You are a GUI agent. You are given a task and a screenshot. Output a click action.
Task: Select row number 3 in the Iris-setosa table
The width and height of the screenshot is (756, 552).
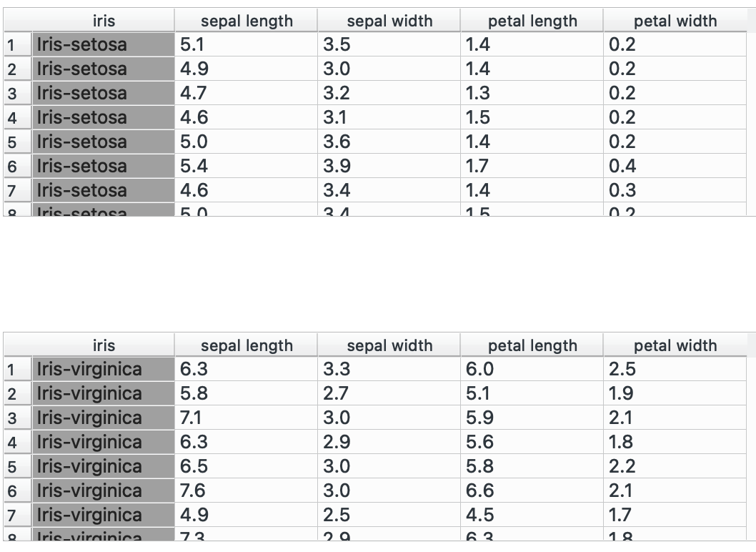coord(11,94)
